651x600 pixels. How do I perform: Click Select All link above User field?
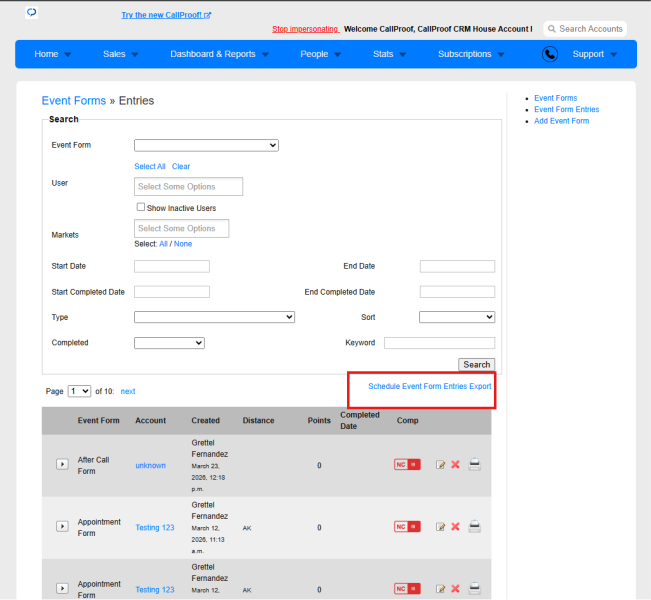150,167
